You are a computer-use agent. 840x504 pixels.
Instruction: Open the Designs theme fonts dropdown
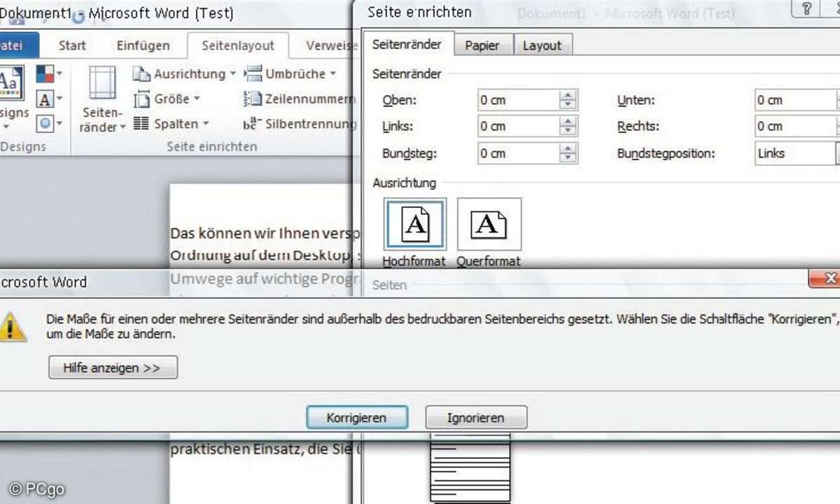pos(49,99)
